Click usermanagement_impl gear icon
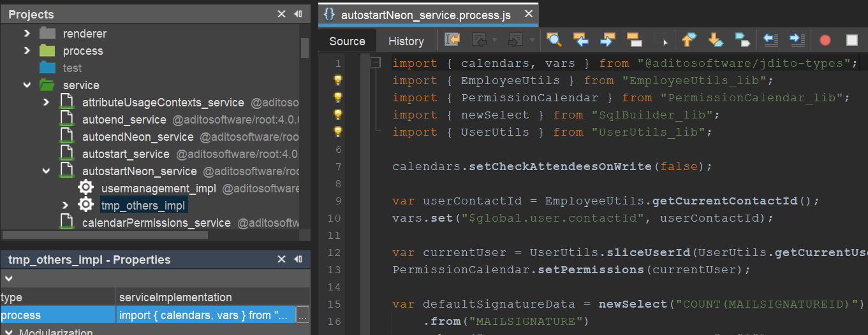Viewport: 868px width, 335px height. click(x=85, y=187)
